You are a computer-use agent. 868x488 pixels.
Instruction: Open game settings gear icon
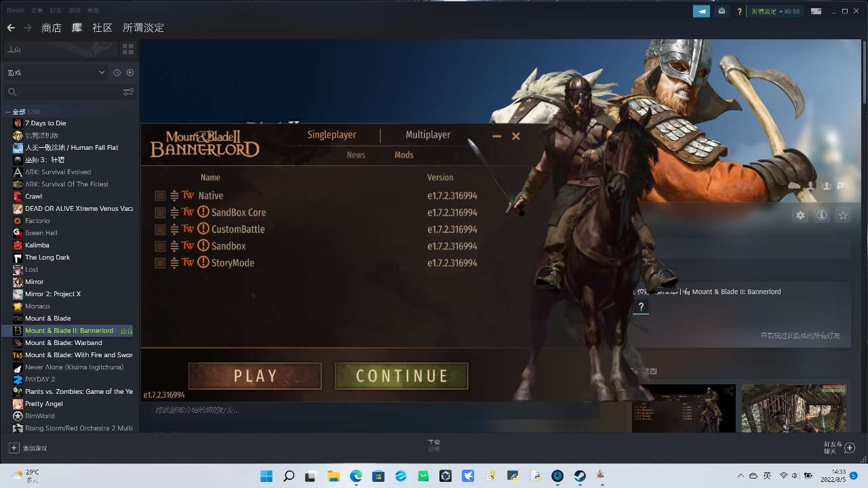coord(801,215)
